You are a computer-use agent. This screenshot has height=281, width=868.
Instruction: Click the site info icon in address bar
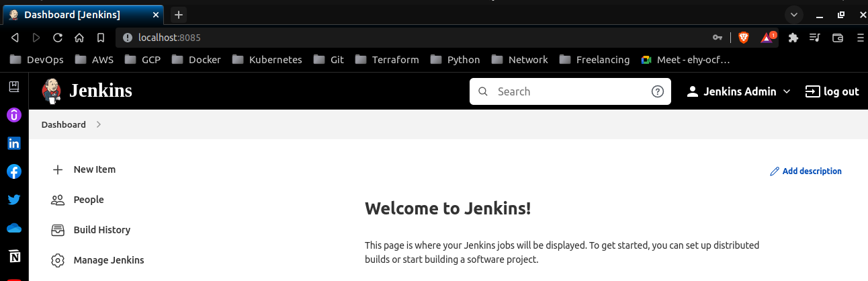click(128, 38)
